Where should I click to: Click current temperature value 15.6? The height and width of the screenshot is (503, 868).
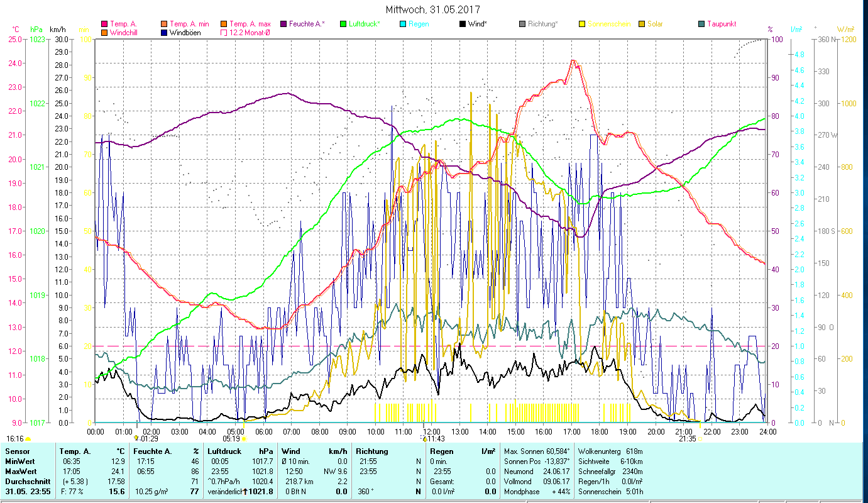coord(116,492)
